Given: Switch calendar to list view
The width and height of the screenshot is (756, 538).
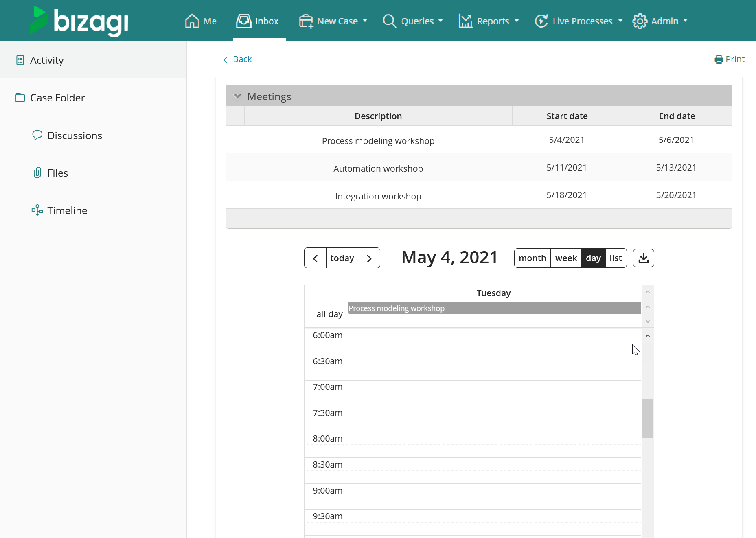Looking at the screenshot, I should (616, 258).
